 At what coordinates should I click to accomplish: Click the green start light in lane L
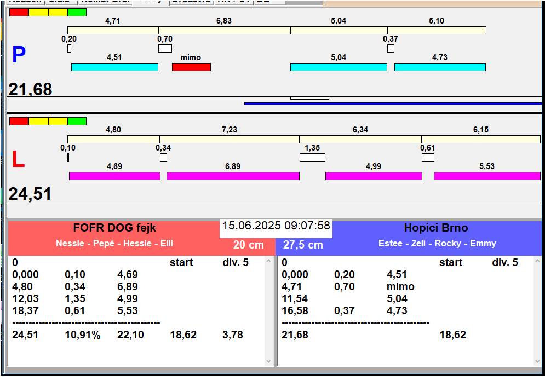77,121
